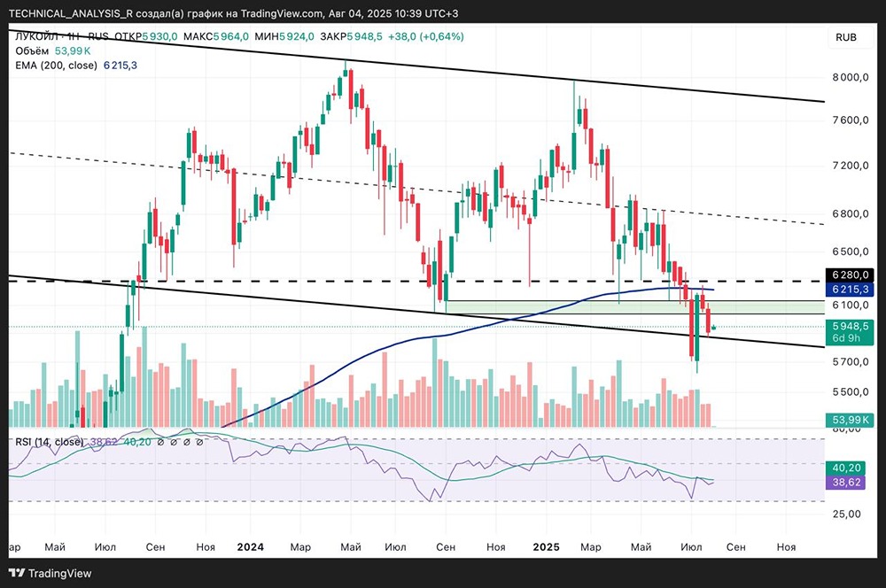Select the EMA (200, close) indicator legend
The height and width of the screenshot is (588, 886).
pyautogui.click(x=75, y=66)
